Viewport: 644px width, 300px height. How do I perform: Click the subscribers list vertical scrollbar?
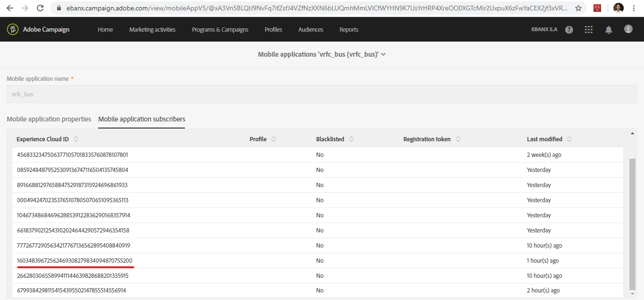point(633,222)
